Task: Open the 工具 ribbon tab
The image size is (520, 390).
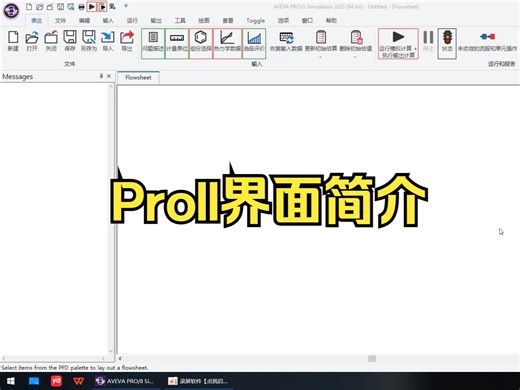Action: [x=180, y=21]
